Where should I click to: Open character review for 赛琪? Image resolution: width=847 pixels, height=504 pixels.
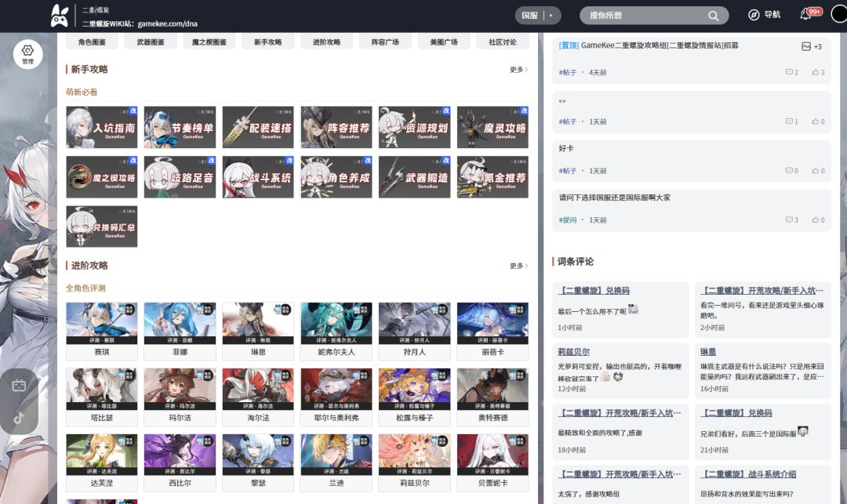click(101, 331)
